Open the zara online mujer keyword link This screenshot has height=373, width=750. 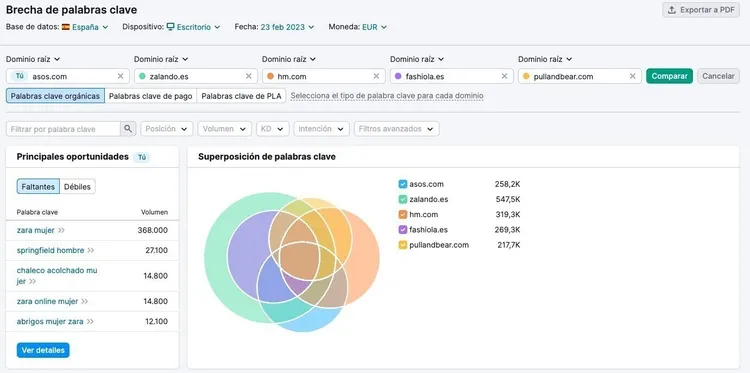pyautogui.click(x=47, y=302)
